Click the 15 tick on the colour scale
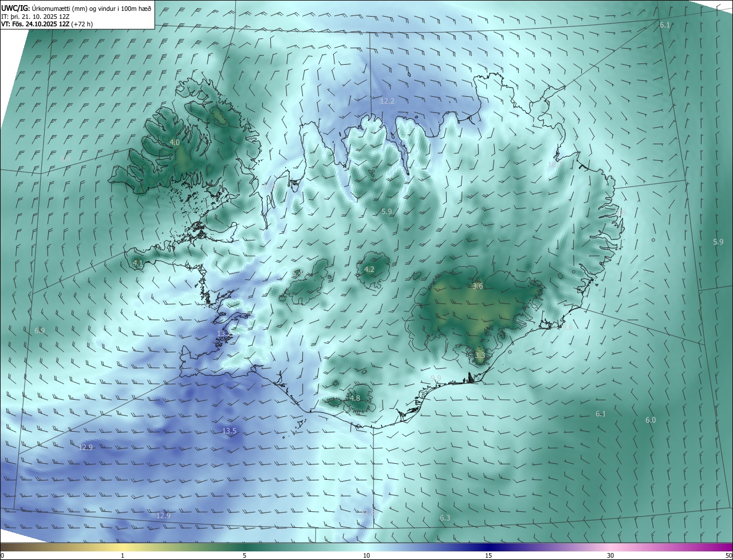Image resolution: width=733 pixels, height=560 pixels. 488,555
